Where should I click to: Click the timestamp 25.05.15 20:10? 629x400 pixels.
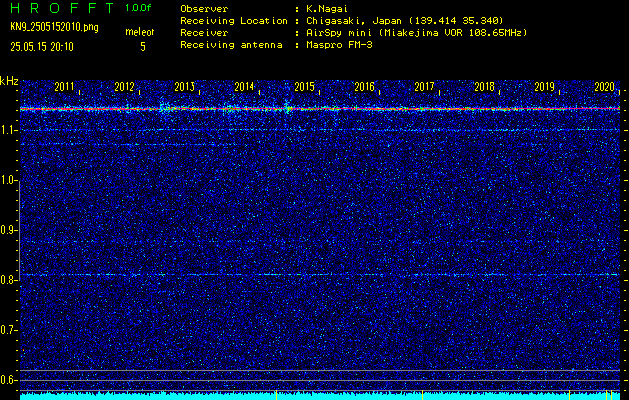coord(42,47)
